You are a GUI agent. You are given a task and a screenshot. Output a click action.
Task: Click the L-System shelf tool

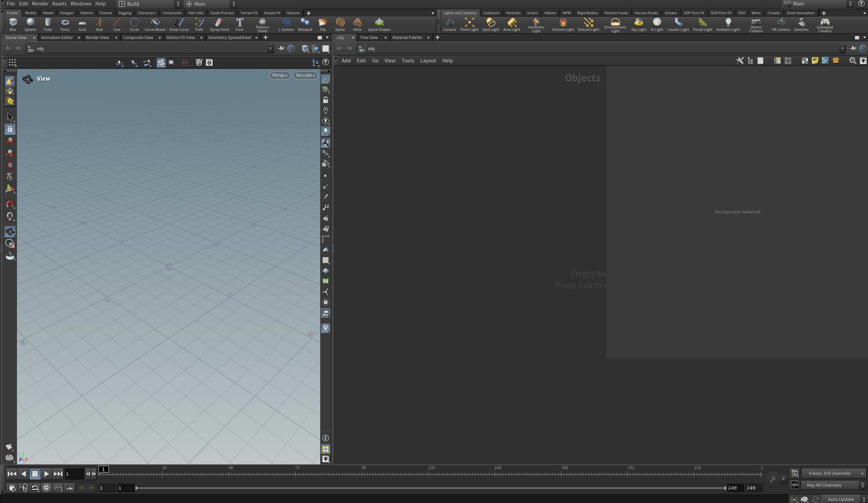[286, 24]
